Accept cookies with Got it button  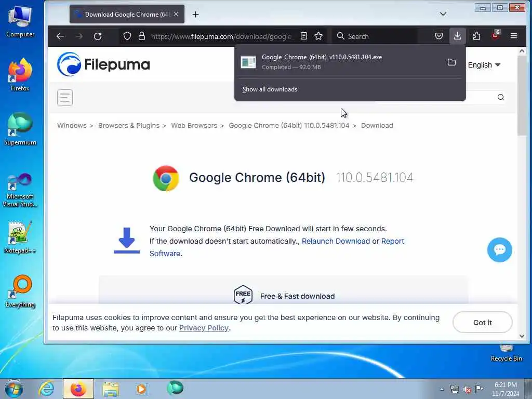483,322
